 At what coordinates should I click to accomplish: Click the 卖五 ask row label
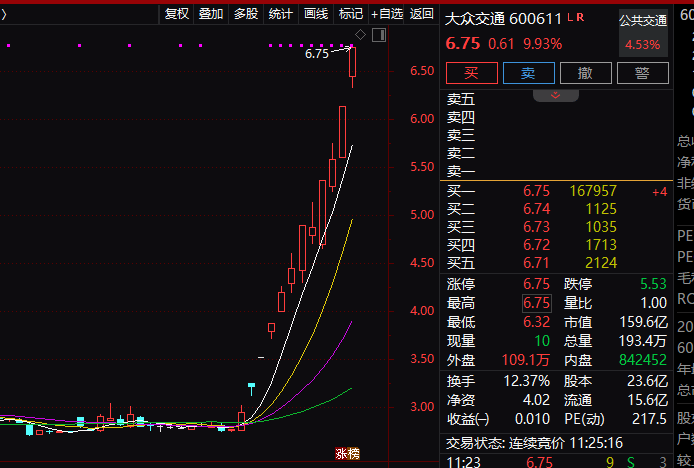point(461,99)
